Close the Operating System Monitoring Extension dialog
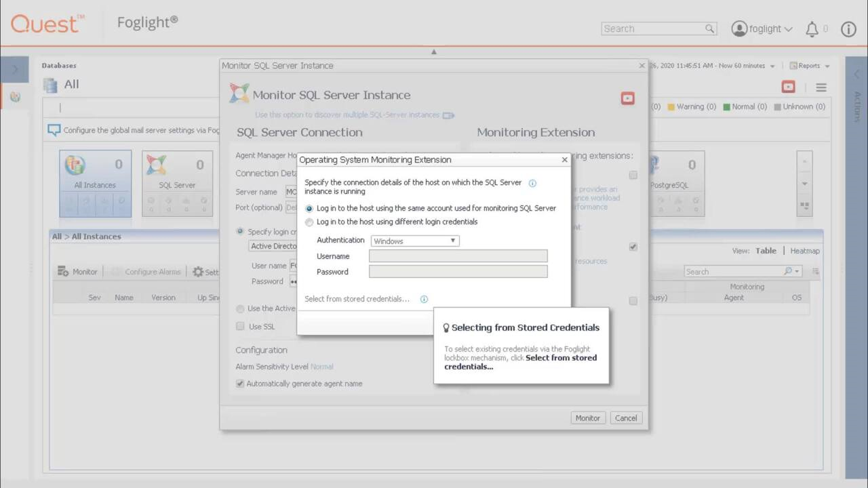The image size is (868, 488). (564, 160)
